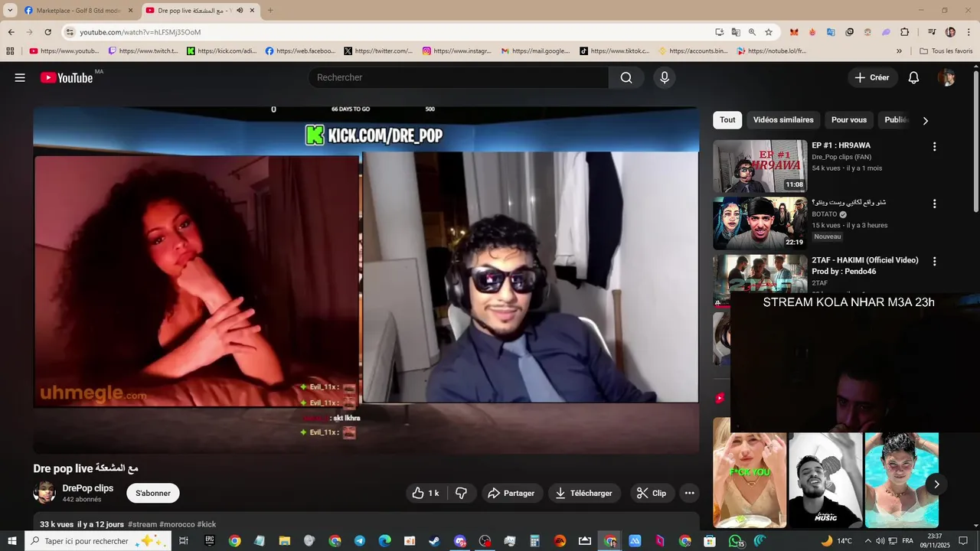Open the DrePop clips channel avatar

point(44,493)
